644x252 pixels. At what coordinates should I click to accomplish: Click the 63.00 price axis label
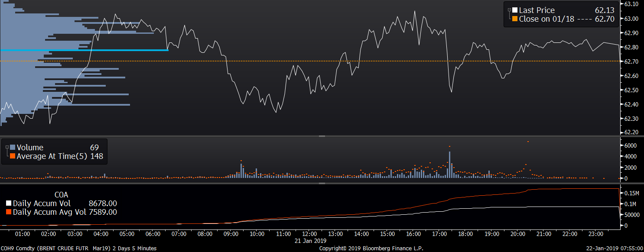[x=631, y=19]
